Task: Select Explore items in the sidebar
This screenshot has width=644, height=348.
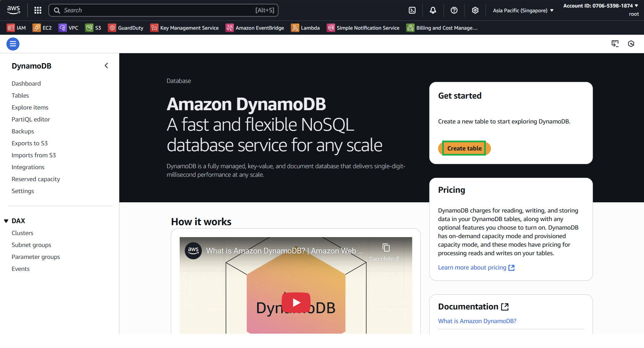Action: [30, 107]
